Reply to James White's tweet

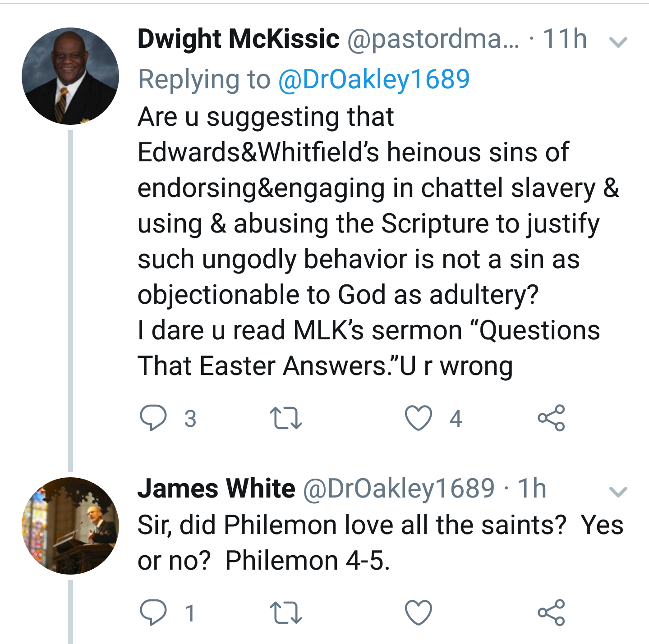point(153,612)
